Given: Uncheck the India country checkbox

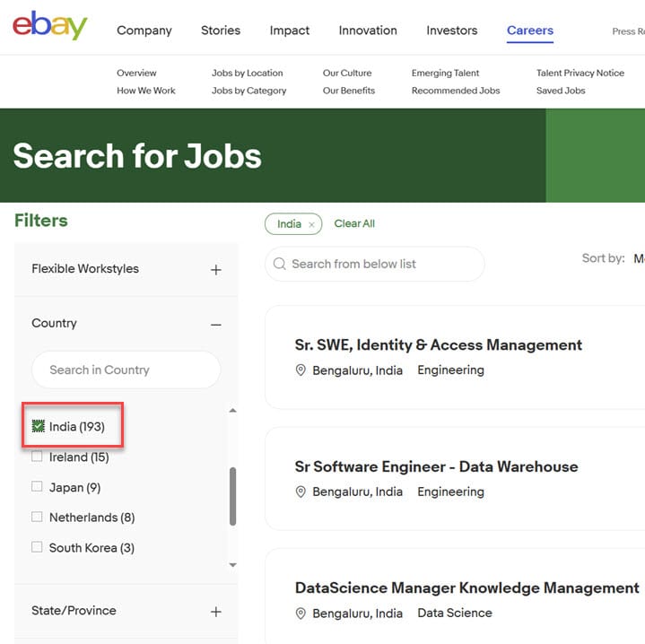Looking at the screenshot, I should [38, 426].
